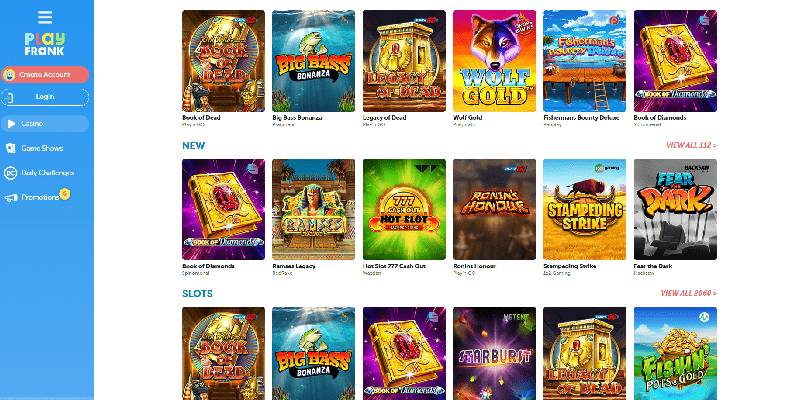Image resolution: width=800 pixels, height=400 pixels.
Task: Open the Promotions notification badge
Action: pyautogui.click(x=64, y=193)
